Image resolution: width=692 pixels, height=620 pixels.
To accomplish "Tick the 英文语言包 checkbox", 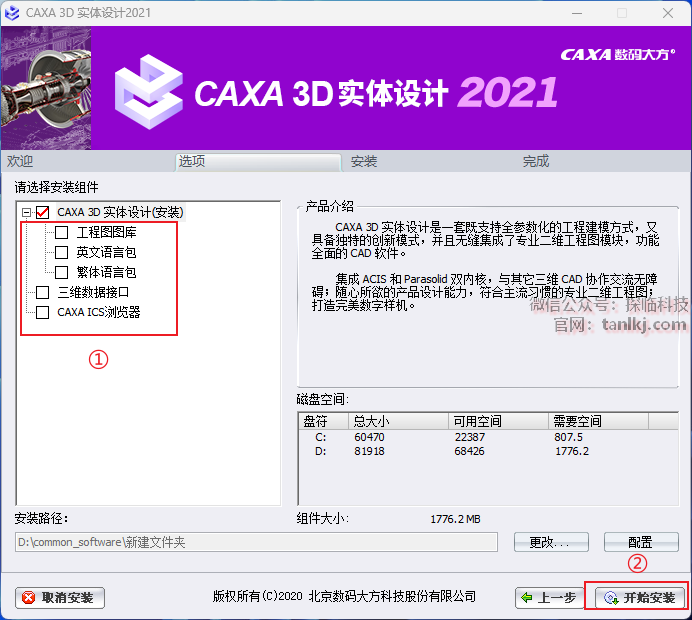I will (61, 252).
